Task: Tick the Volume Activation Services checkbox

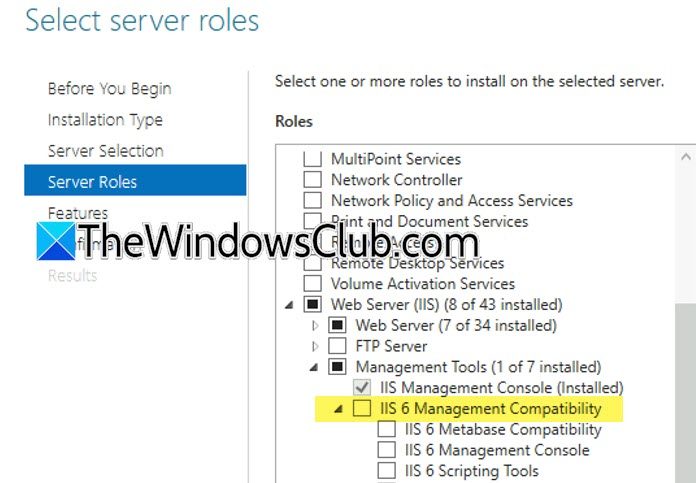Action: (312, 283)
